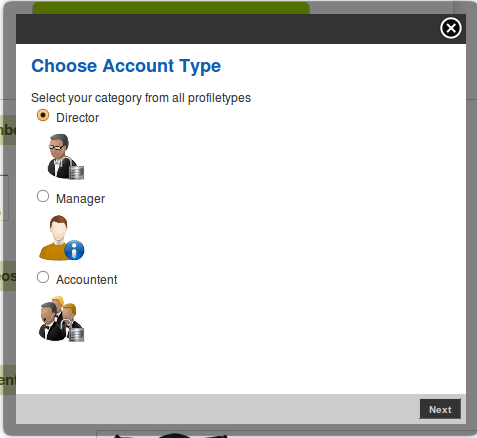Click the Manager person icon
This screenshot has width=477, height=438.
61,238
